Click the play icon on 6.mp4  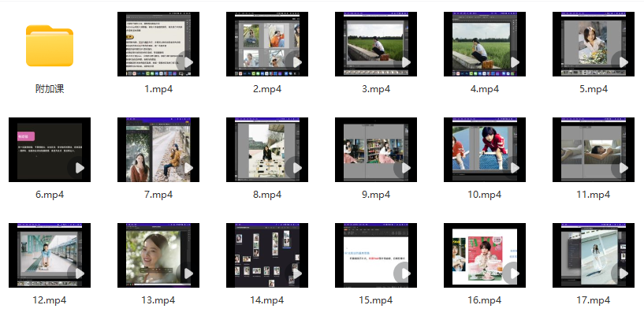78,168
